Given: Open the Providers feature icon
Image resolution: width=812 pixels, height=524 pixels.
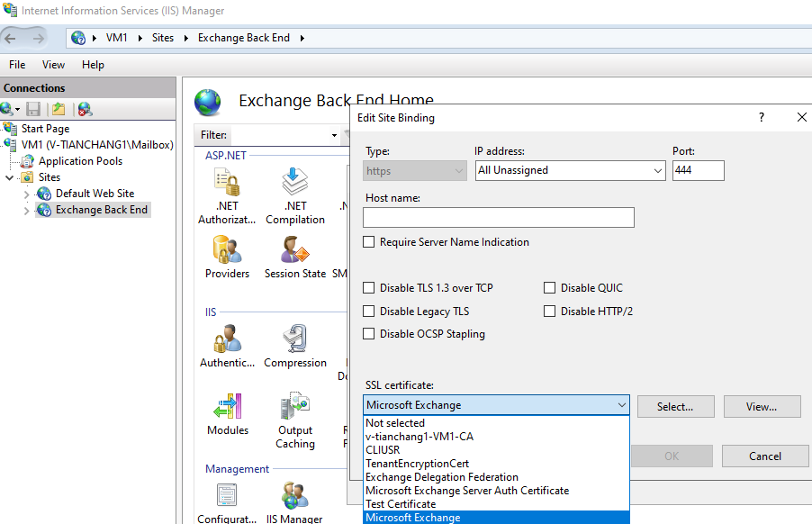Looking at the screenshot, I should [227, 249].
